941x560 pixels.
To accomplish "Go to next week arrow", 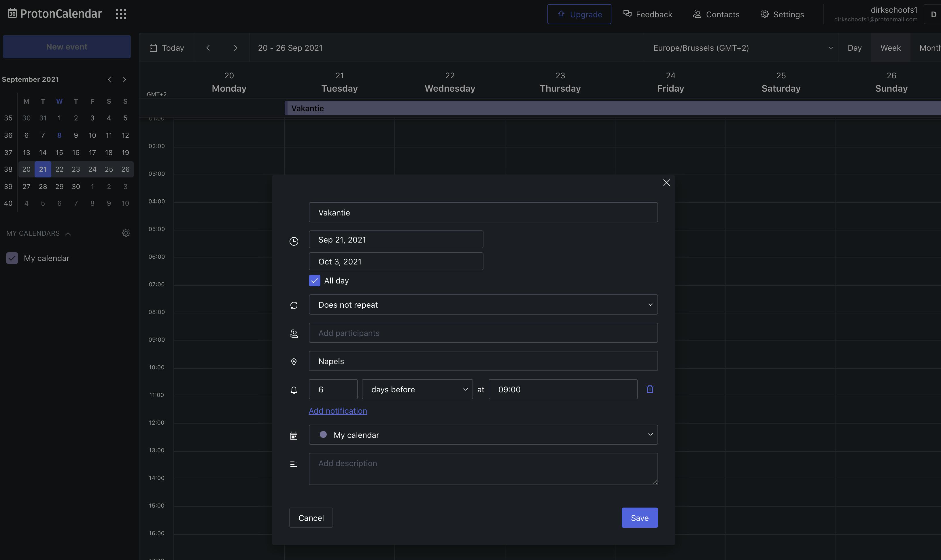I will pos(235,48).
